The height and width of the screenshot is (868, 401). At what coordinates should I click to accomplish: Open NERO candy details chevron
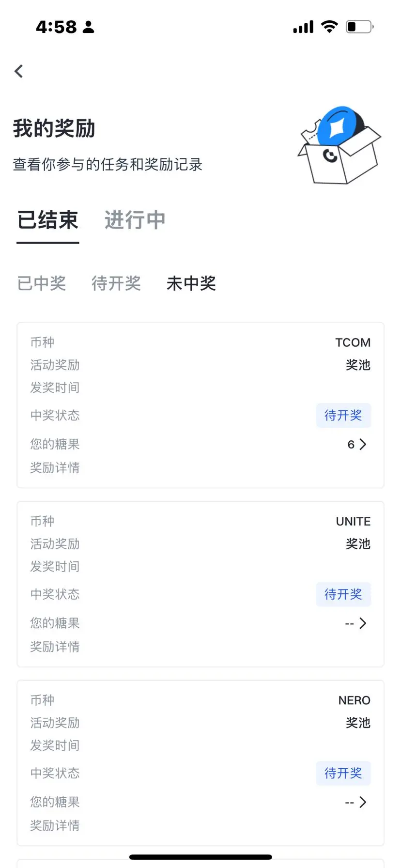pos(363,802)
